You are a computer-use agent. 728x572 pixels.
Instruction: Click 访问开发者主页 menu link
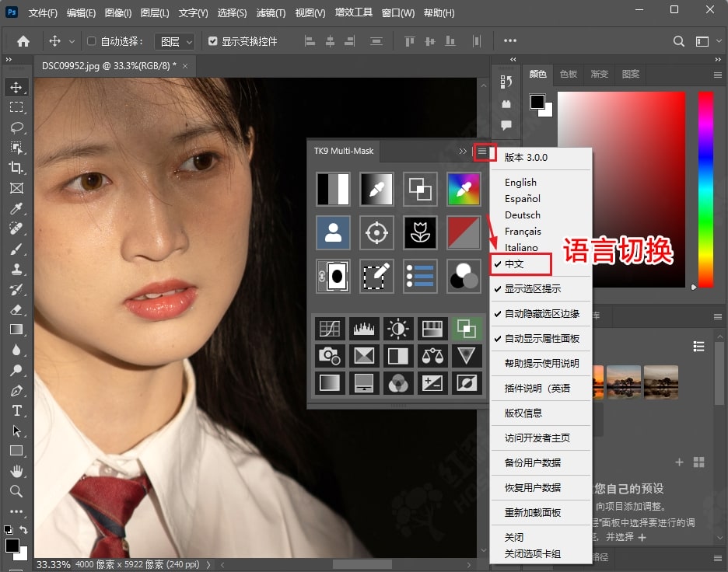click(537, 438)
